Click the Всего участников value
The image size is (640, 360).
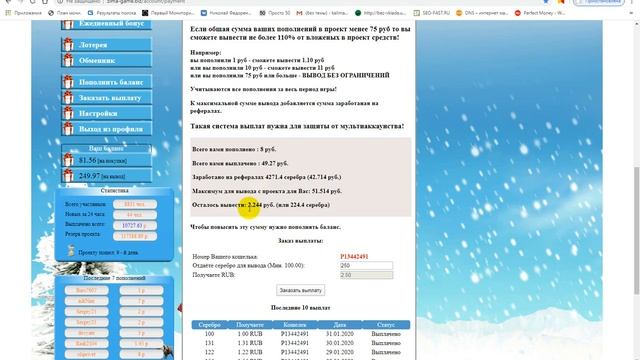[x=135, y=204]
